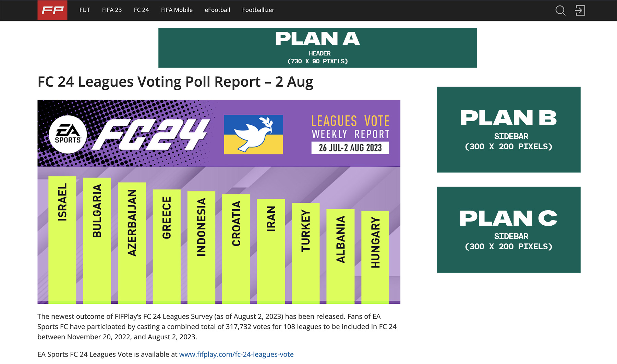This screenshot has width=617, height=364.
Task: Open the Plan C sidebar ad
Action: click(x=508, y=229)
